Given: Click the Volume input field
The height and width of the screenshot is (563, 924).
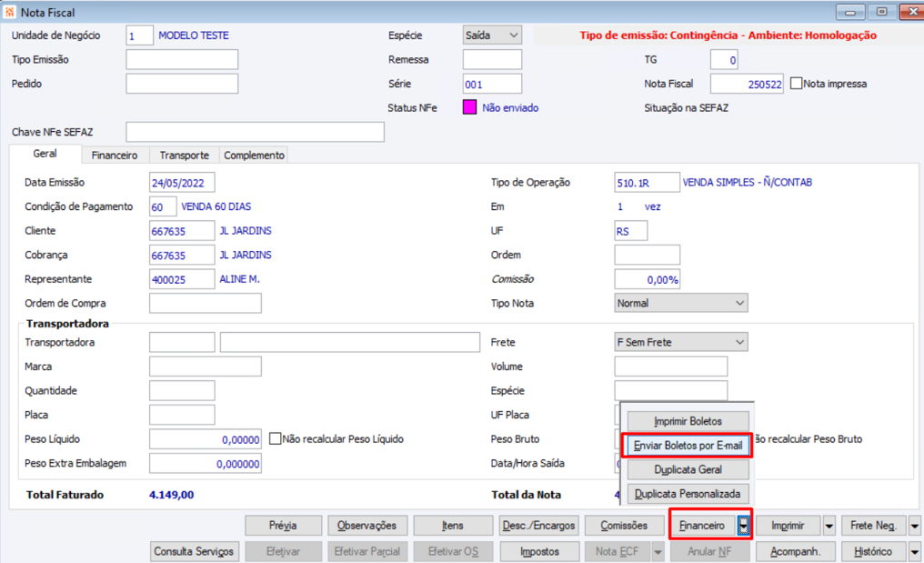Looking at the screenshot, I should coord(670,367).
